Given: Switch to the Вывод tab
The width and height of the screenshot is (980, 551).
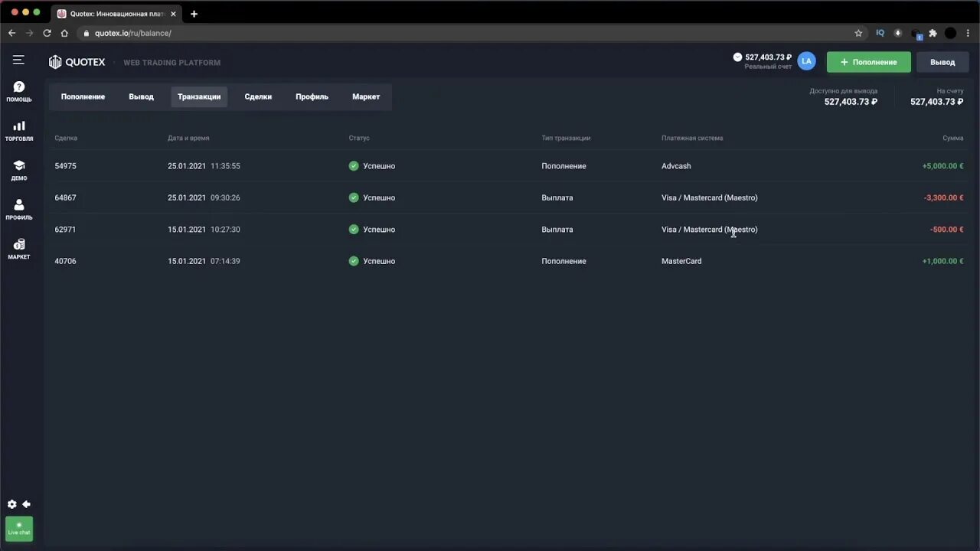Looking at the screenshot, I should coord(141,96).
